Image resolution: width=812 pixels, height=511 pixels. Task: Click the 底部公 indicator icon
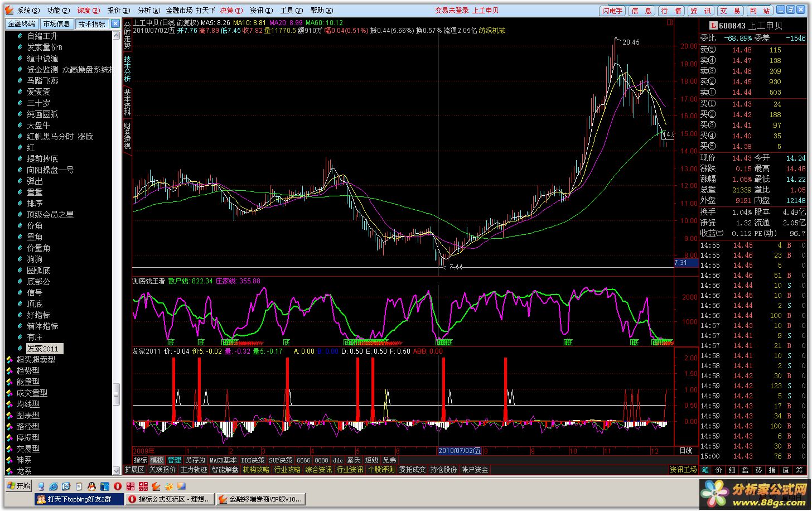tap(21, 282)
